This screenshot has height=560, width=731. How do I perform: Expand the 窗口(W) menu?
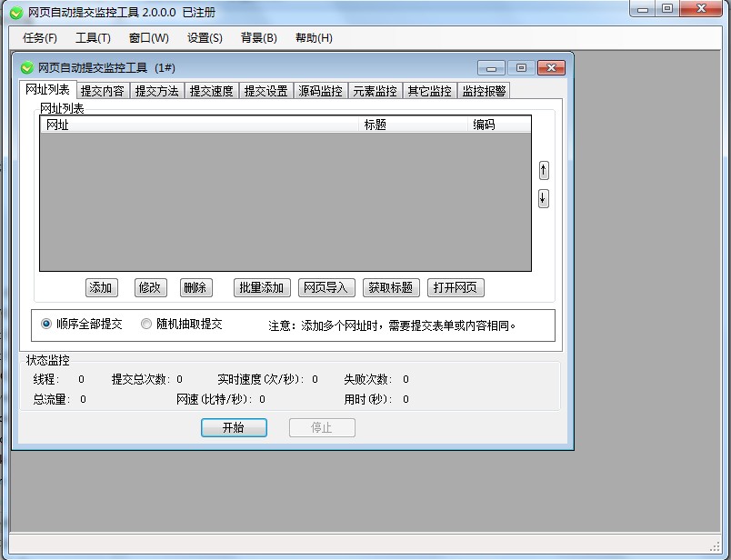point(149,38)
